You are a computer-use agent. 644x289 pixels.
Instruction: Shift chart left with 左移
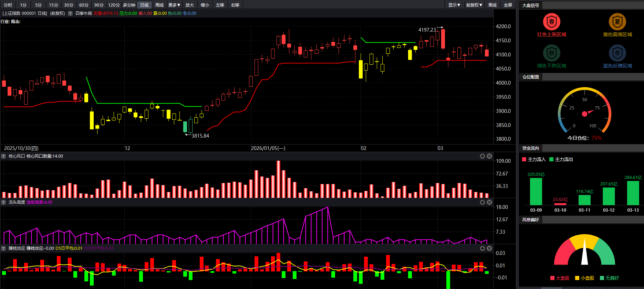click(x=220, y=5)
